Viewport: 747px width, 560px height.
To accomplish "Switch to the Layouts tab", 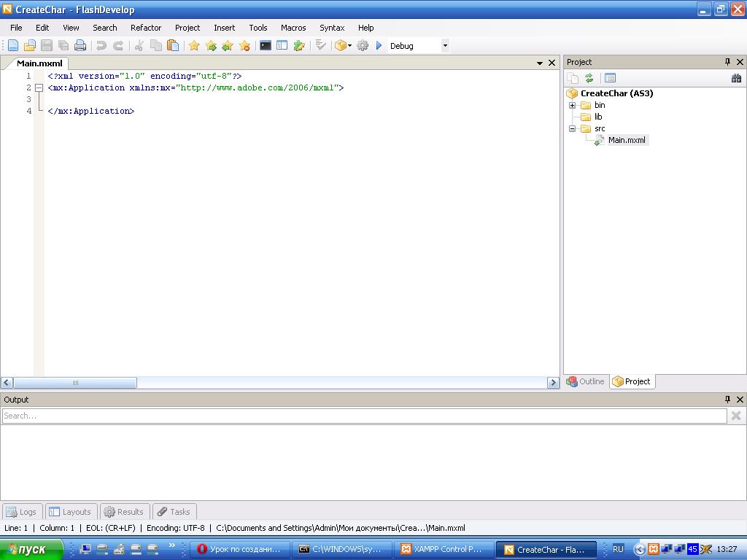I will point(71,512).
